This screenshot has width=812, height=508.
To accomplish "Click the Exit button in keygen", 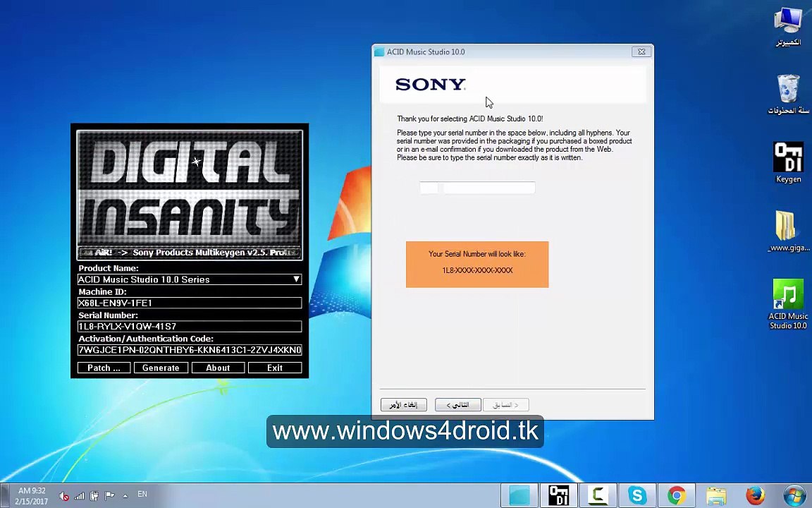I will point(275,368).
